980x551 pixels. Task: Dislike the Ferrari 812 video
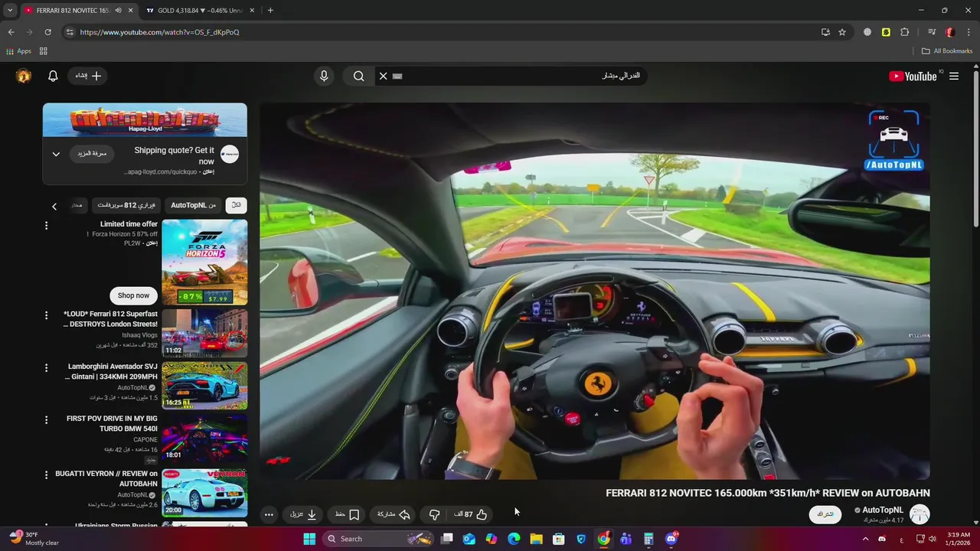coord(434,514)
